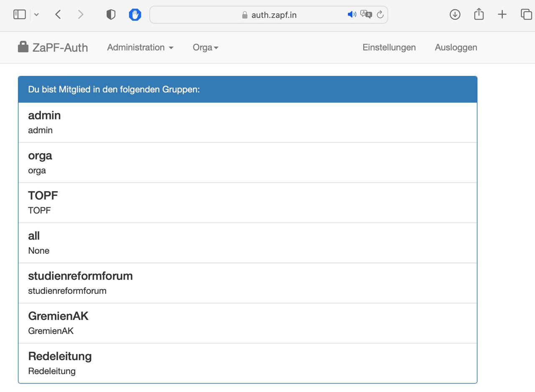535x392 pixels.
Task: Expand the Administration dropdown menu
Action: pos(140,48)
